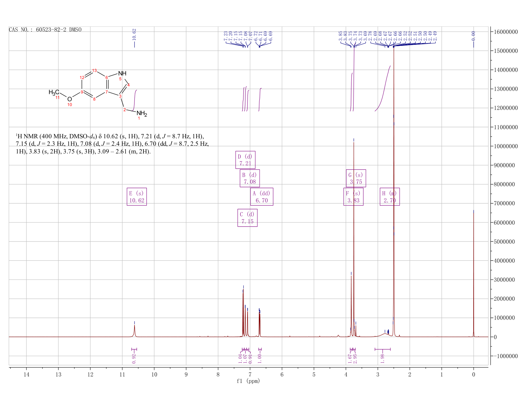532x411 pixels.
Task: Click the NH2 group in the structure
Action: click(x=142, y=114)
